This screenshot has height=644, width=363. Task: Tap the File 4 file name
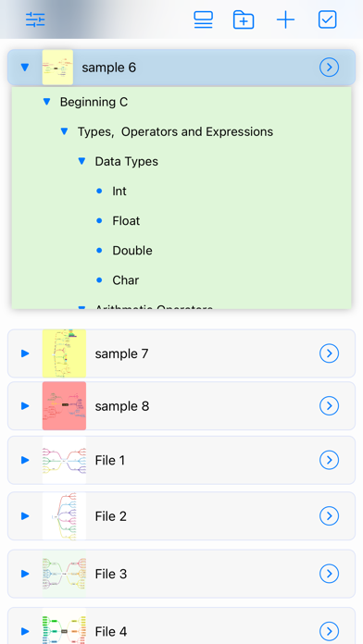tap(111, 631)
